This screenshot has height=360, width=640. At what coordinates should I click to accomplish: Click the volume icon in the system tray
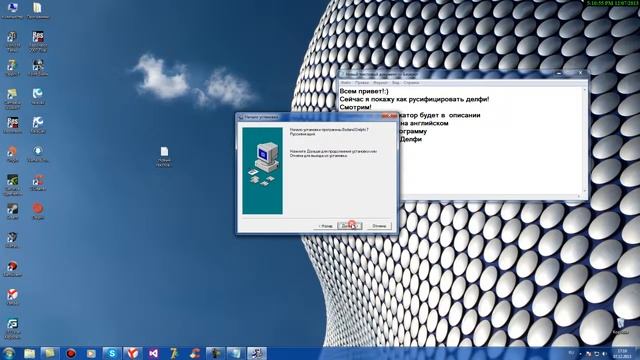[x=604, y=354]
